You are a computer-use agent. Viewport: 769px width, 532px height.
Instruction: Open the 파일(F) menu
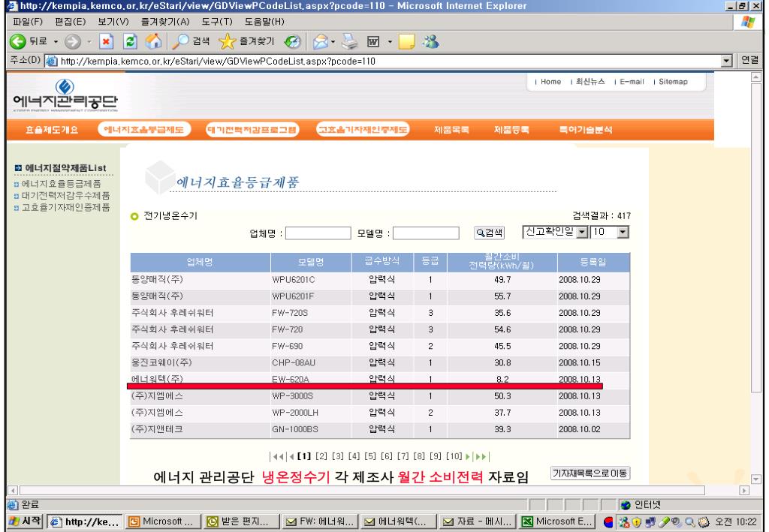click(x=28, y=22)
